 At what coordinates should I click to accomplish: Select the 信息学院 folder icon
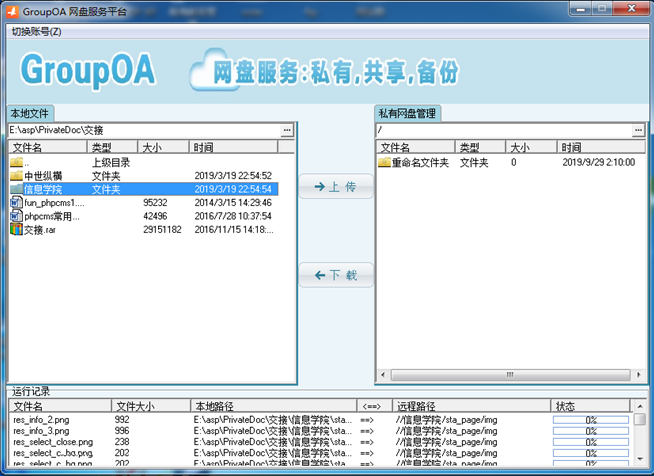click(16, 188)
